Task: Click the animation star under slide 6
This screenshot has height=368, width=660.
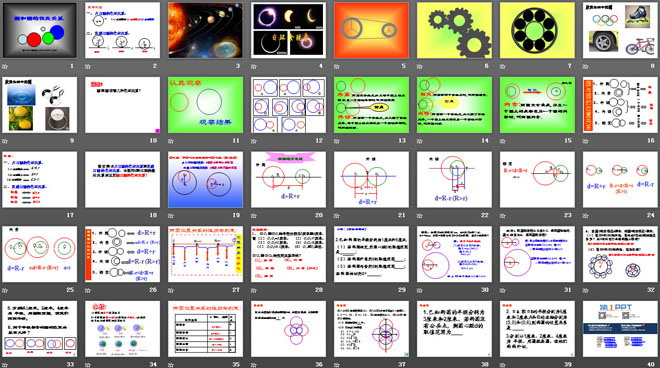Action: pyautogui.click(x=420, y=67)
